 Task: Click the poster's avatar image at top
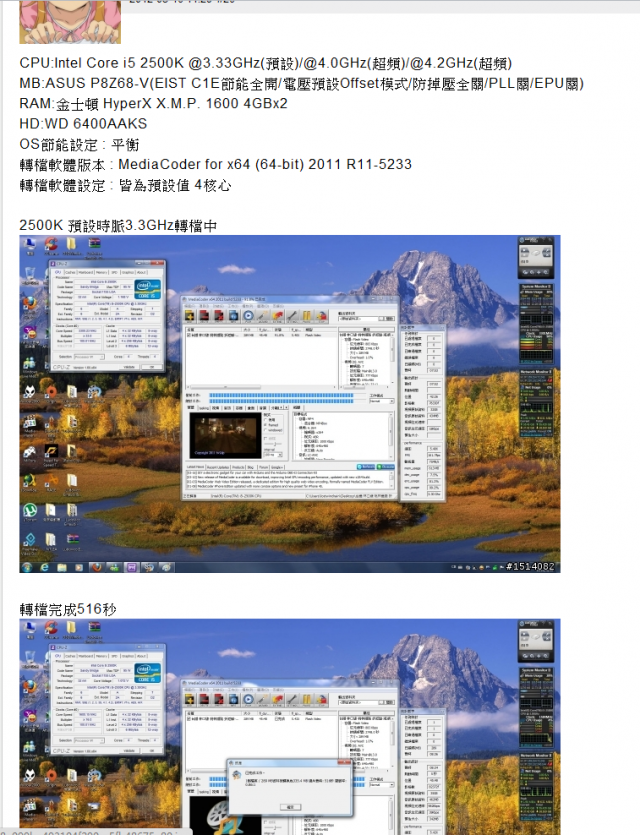pyautogui.click(x=70, y=22)
